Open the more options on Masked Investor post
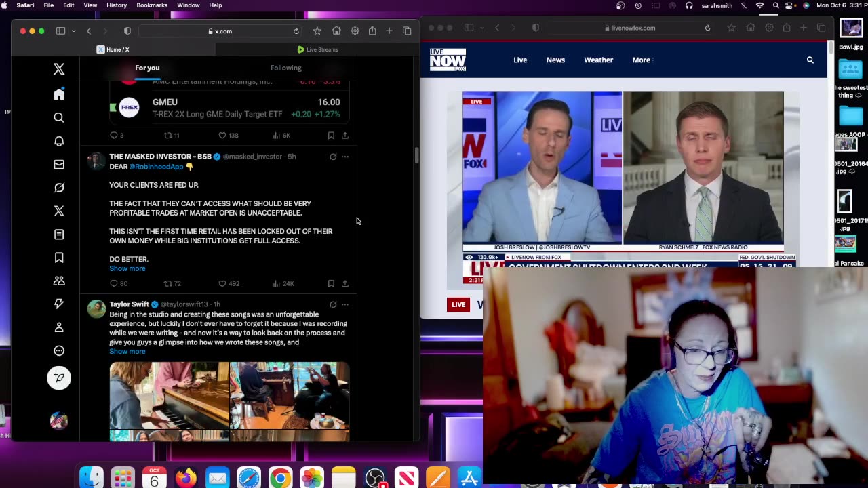Image resolution: width=868 pixels, height=488 pixels. (345, 157)
